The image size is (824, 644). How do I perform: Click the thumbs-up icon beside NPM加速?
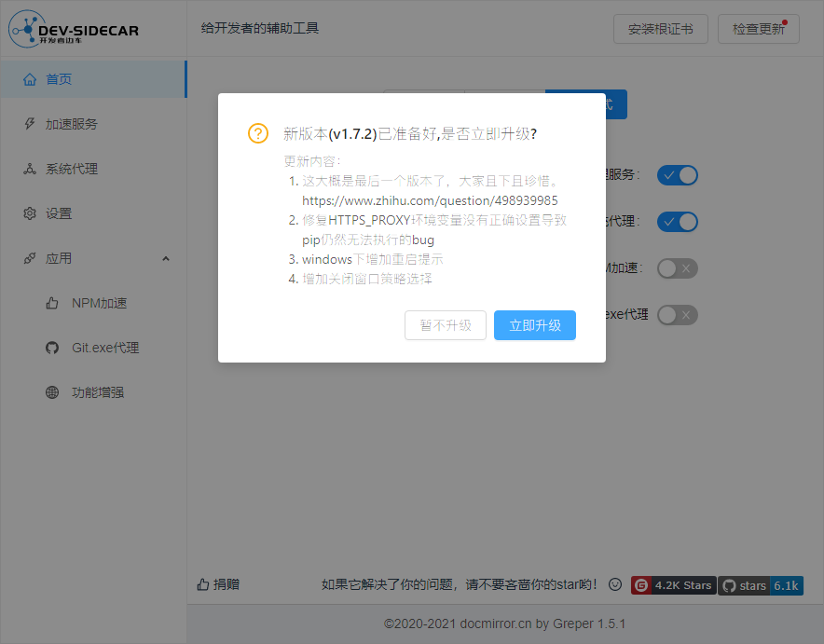pos(51,303)
